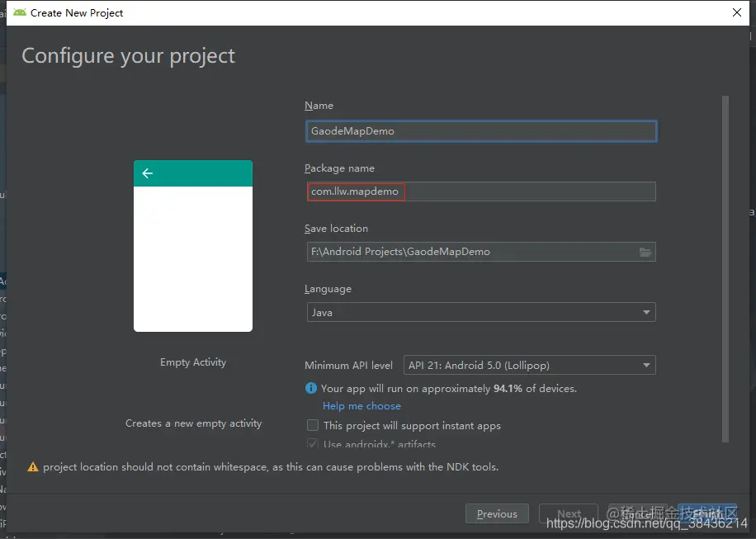
Task: Click the Previous button
Action: [497, 513]
